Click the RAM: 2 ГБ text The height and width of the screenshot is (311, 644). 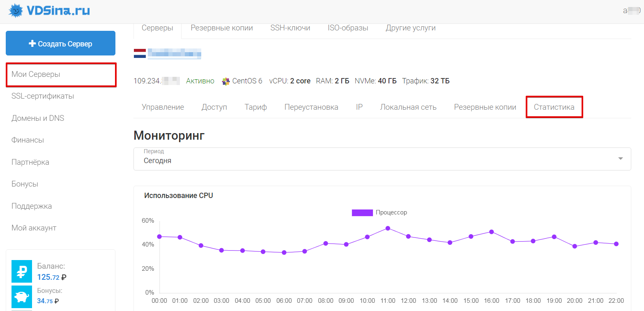click(x=333, y=81)
